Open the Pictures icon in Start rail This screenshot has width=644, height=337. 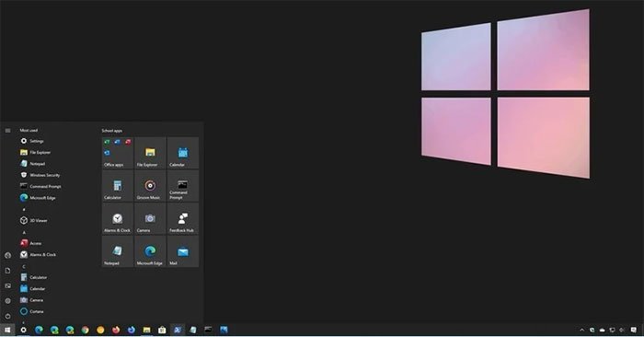(x=7, y=285)
